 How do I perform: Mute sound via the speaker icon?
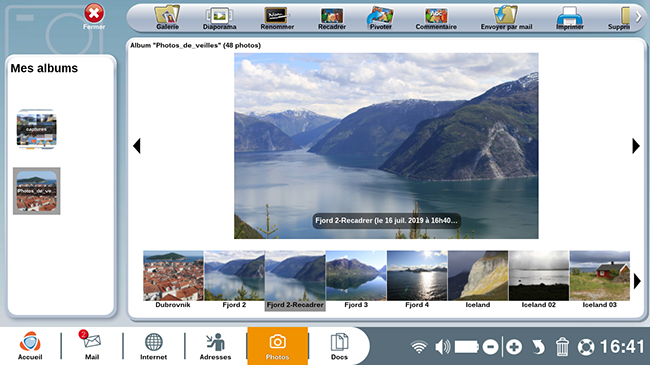(x=443, y=347)
